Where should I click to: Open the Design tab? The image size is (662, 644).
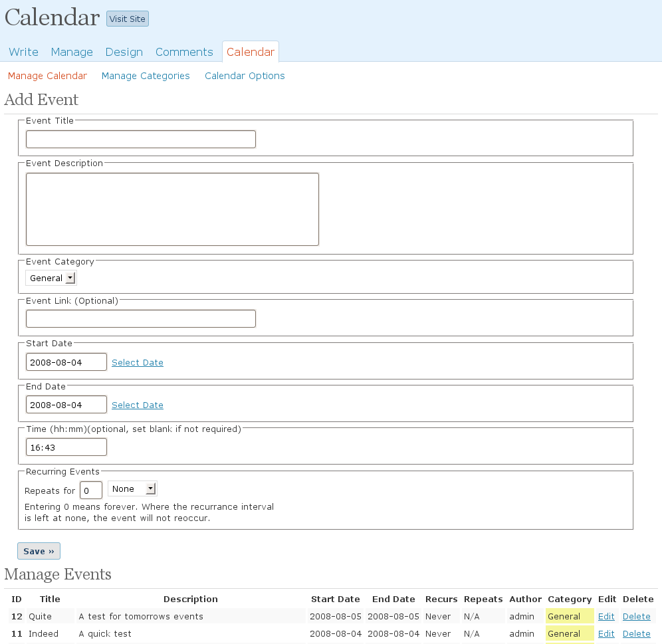[124, 52]
